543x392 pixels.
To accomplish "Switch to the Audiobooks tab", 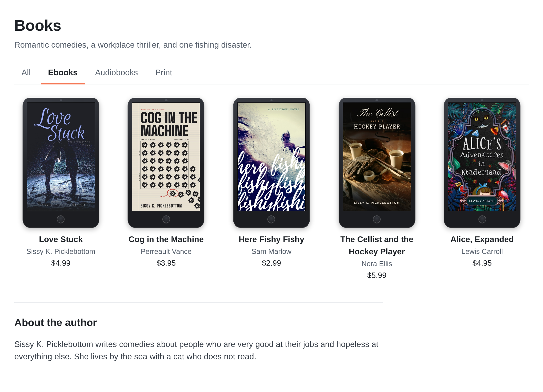I will coord(117,73).
